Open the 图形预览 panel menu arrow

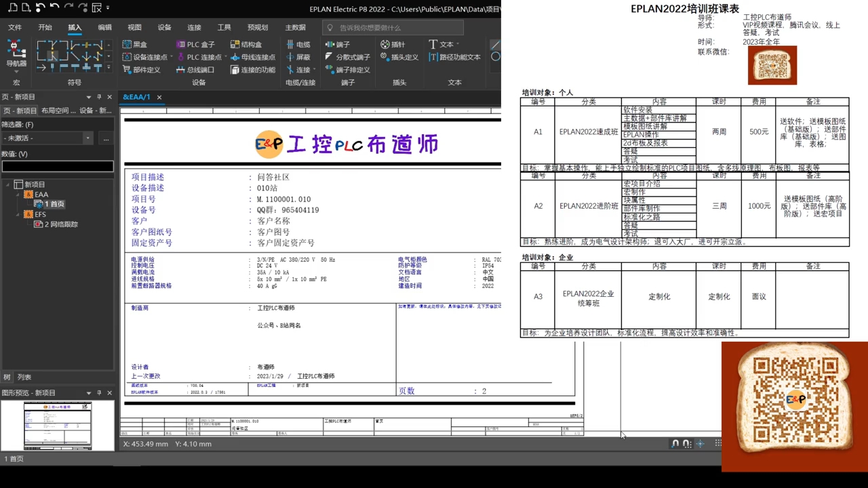click(x=88, y=392)
